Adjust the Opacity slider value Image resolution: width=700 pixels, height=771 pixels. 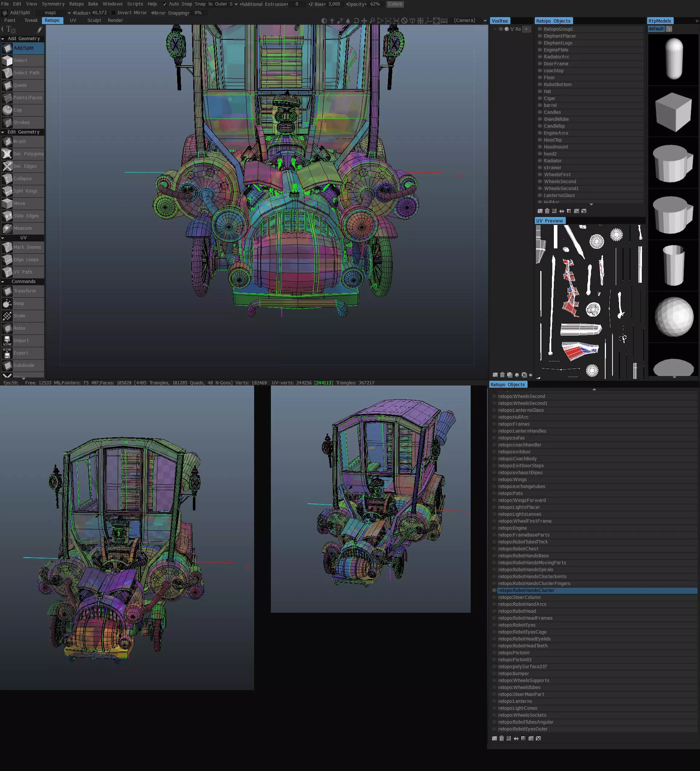click(x=374, y=4)
